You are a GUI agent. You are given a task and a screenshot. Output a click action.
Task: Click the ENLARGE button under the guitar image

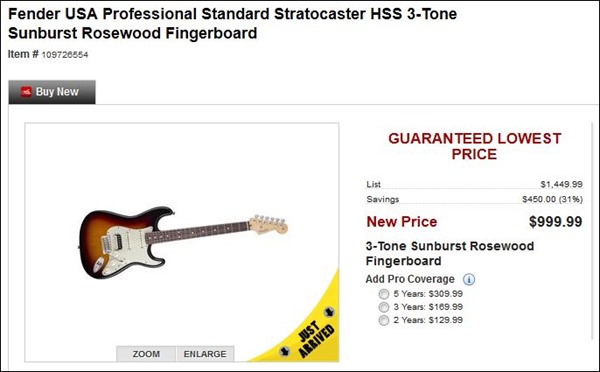coord(205,354)
